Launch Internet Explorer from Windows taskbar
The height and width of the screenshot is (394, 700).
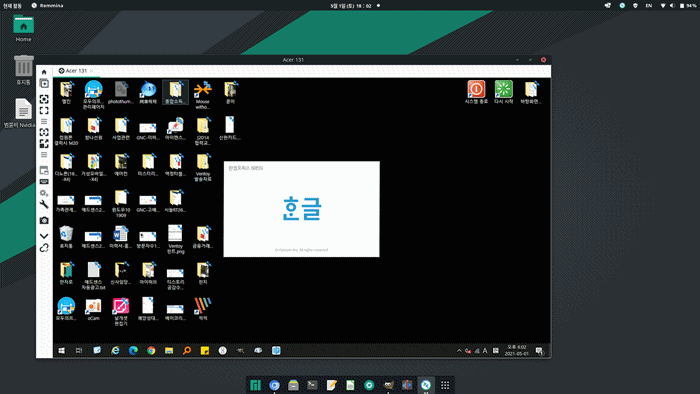(x=115, y=351)
